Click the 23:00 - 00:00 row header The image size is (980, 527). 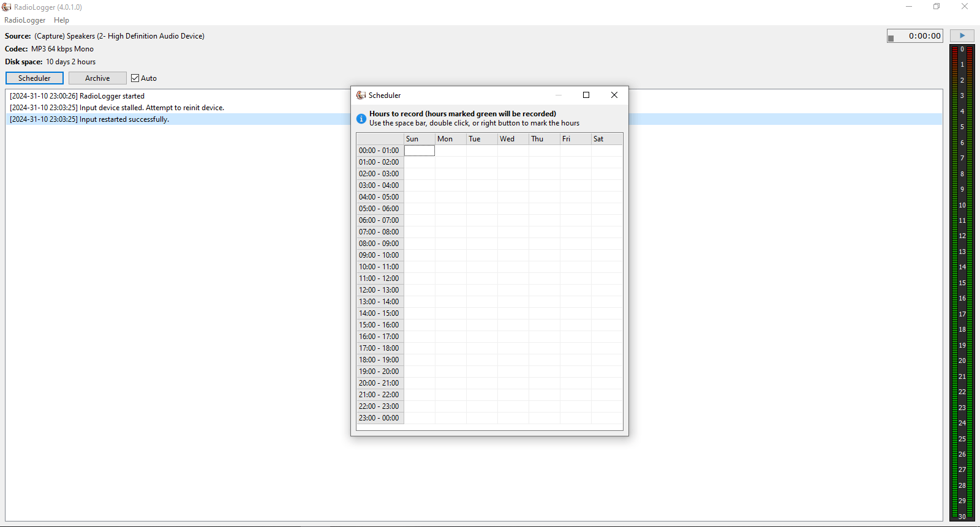380,418
